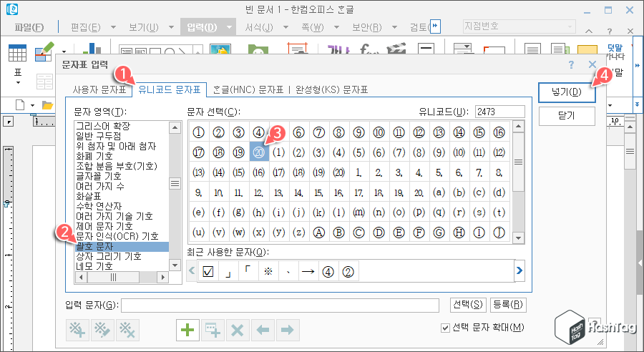
Task: Expand the 지점번호 combo box
Action: click(570, 26)
